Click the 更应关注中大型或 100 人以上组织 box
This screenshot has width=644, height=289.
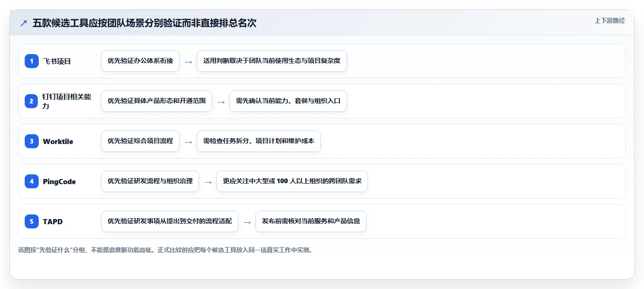[x=292, y=181]
